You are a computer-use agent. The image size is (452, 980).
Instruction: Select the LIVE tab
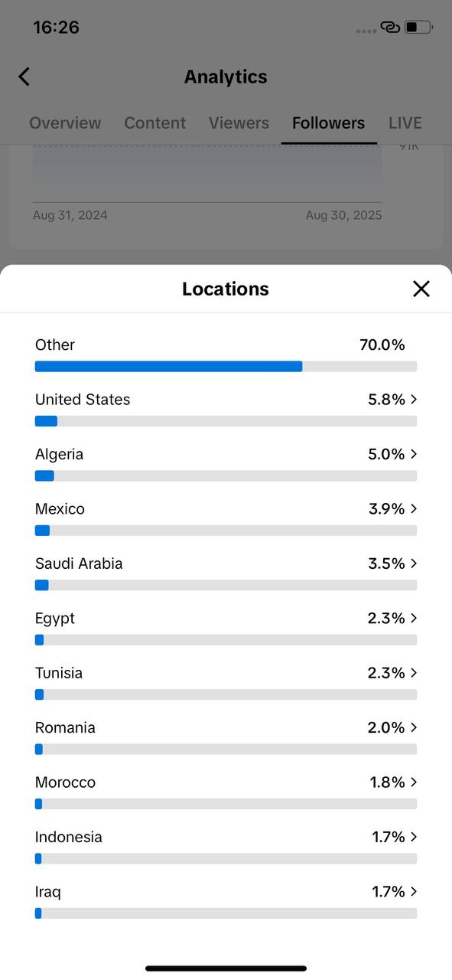[405, 123]
